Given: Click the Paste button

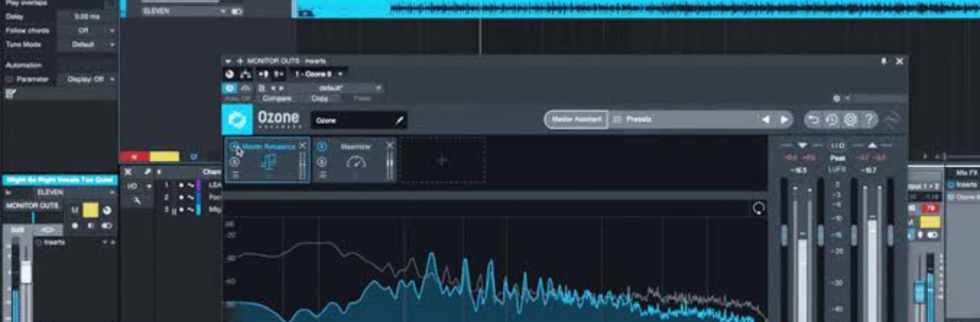Looking at the screenshot, I should click(x=362, y=99).
